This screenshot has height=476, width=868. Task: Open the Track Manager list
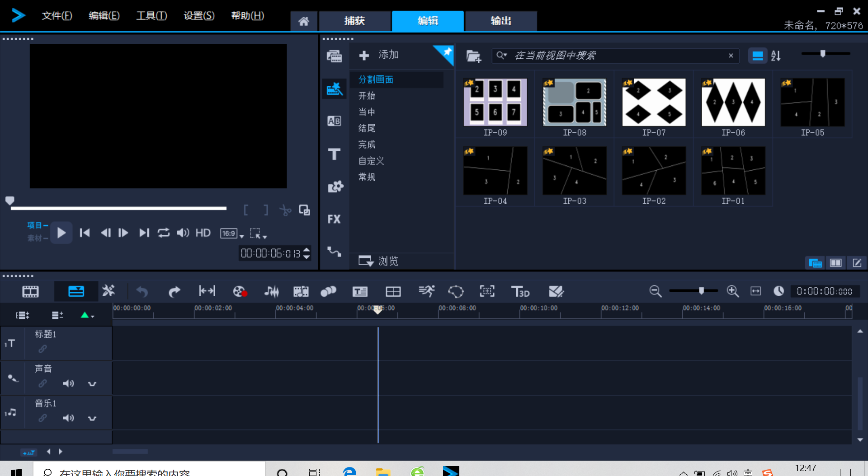coord(22,315)
